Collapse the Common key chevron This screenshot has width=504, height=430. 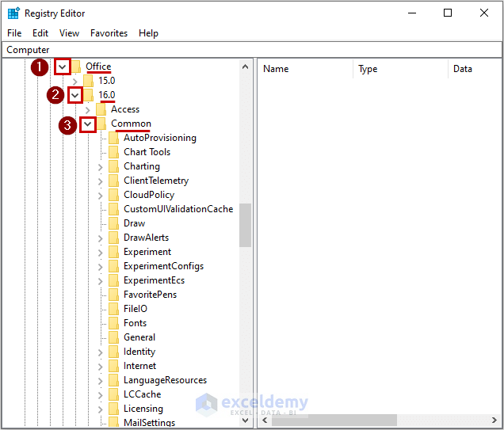[x=88, y=124]
